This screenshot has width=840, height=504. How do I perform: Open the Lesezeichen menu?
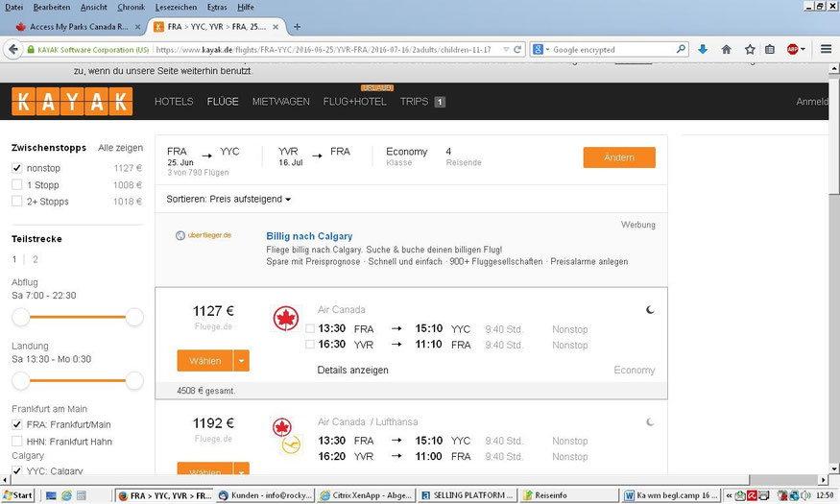click(176, 7)
